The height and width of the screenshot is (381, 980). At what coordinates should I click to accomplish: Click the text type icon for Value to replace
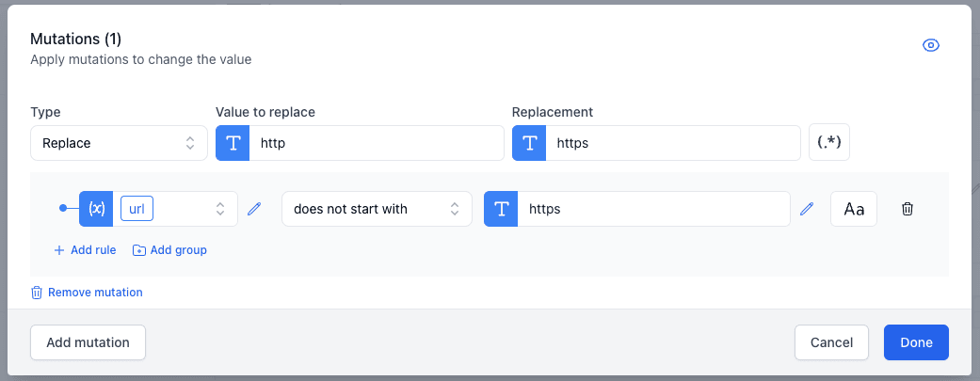pos(233,143)
